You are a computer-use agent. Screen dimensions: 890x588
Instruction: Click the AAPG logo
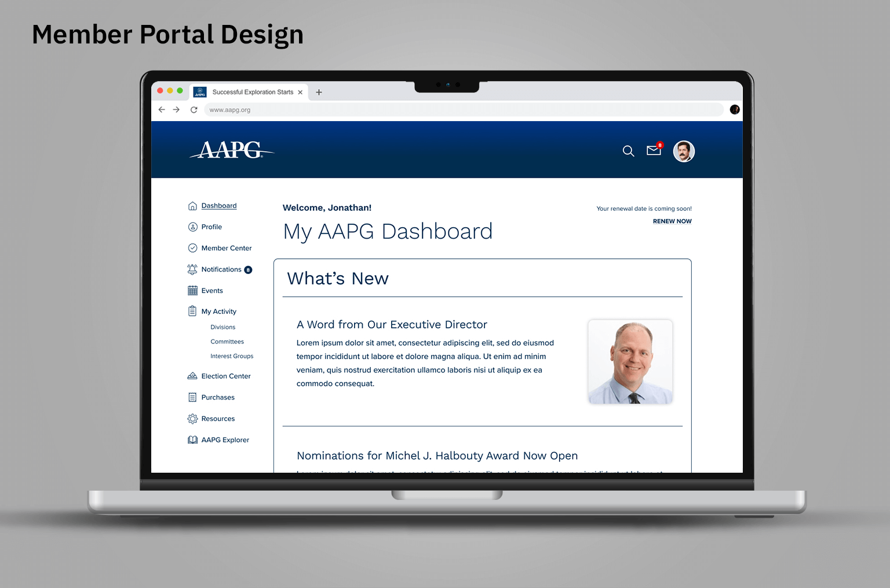click(x=232, y=150)
